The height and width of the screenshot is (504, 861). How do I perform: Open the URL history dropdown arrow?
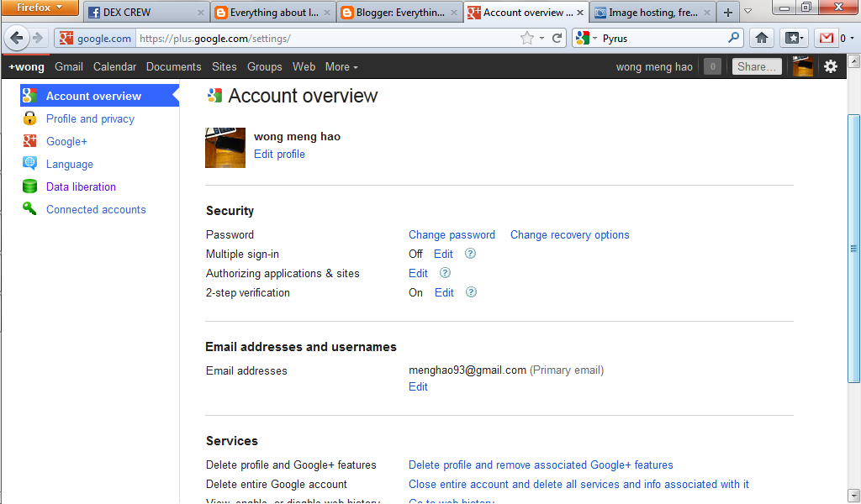[x=541, y=38]
